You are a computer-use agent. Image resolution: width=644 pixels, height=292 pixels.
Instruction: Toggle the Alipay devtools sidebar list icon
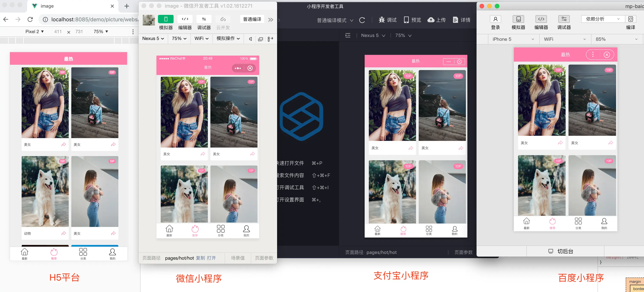coord(348,36)
